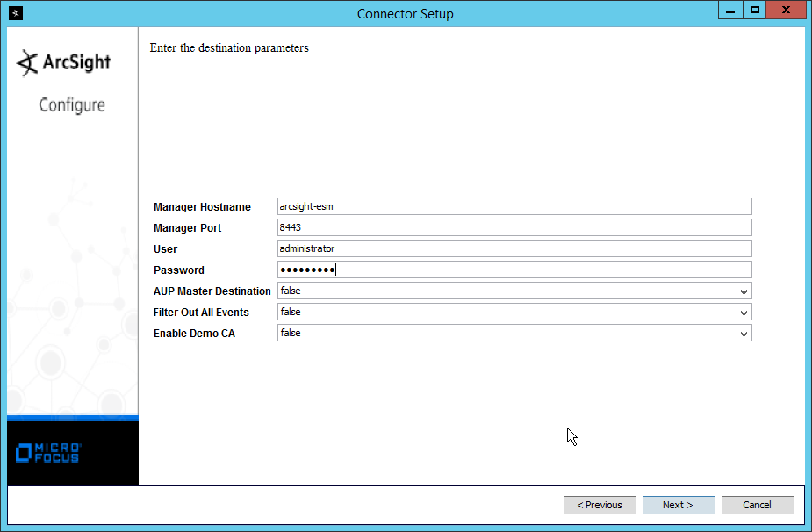The height and width of the screenshot is (532, 812).
Task: Maximize the Connector Setup window
Action: coord(754,10)
